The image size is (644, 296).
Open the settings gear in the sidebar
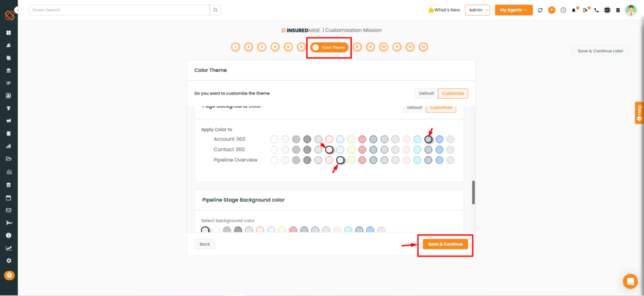click(x=9, y=261)
